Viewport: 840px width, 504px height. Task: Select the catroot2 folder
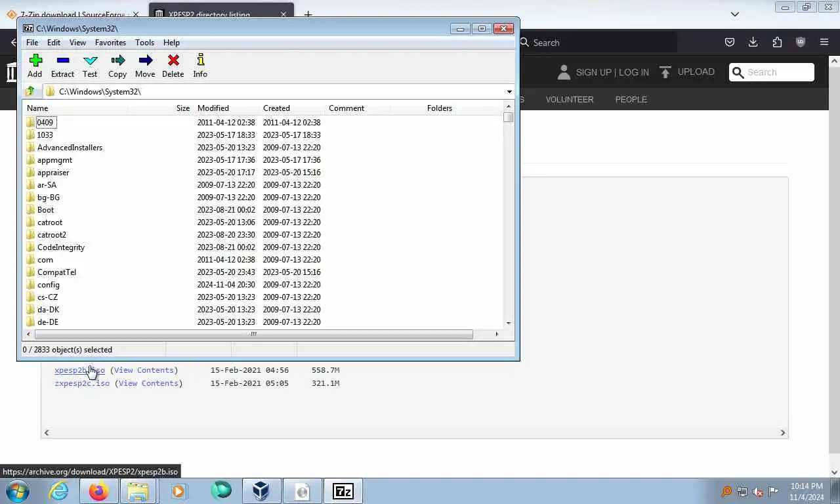pos(52,235)
